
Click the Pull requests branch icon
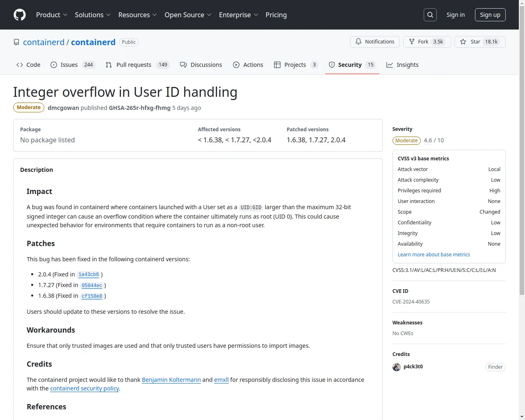(x=109, y=65)
